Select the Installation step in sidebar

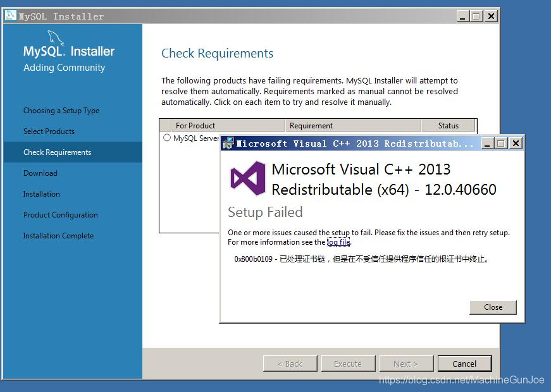coord(42,194)
